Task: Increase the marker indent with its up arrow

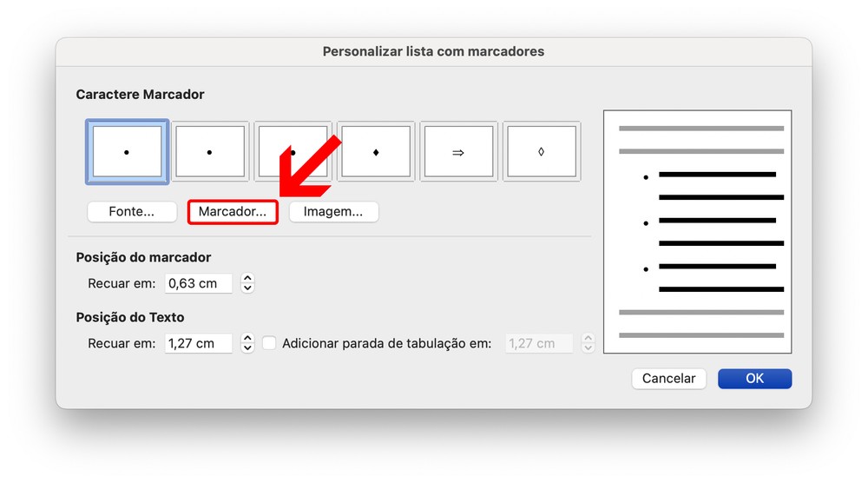Action: [247, 278]
